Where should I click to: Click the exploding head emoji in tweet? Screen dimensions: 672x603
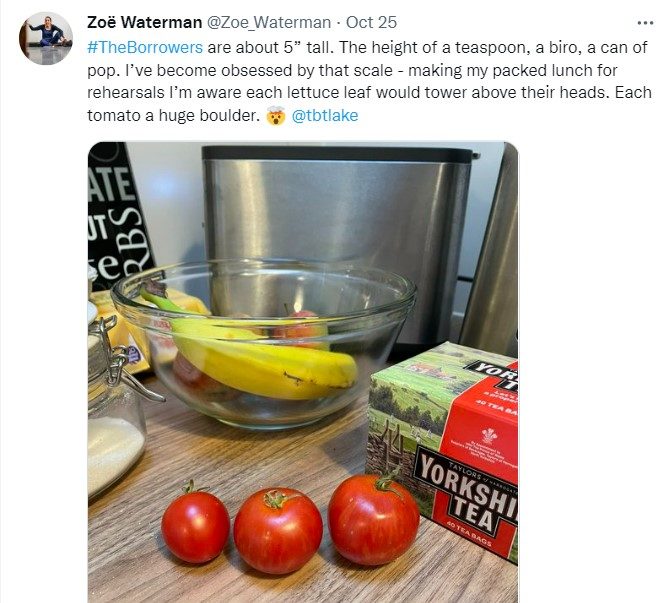click(x=276, y=116)
